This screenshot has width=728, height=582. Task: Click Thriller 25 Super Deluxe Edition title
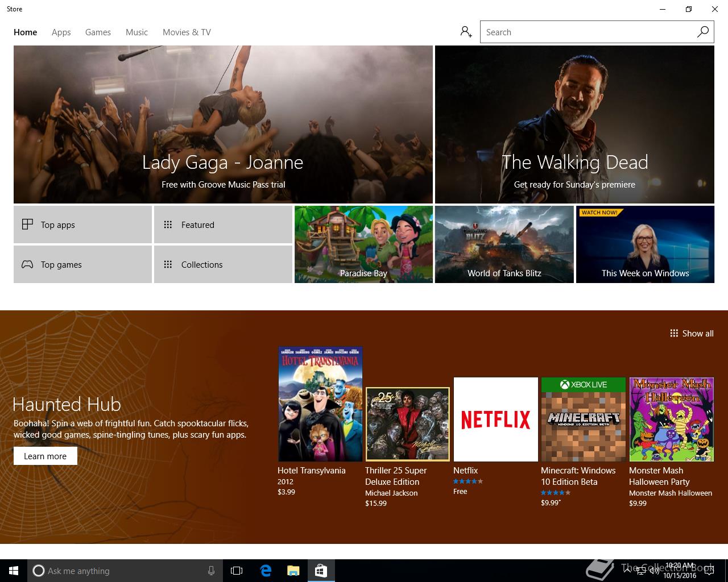click(396, 476)
